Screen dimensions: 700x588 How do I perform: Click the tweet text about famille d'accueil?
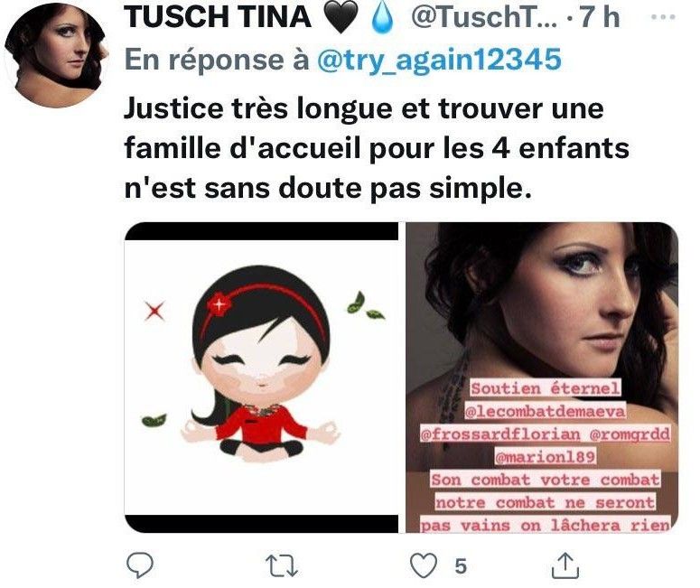coord(377,148)
